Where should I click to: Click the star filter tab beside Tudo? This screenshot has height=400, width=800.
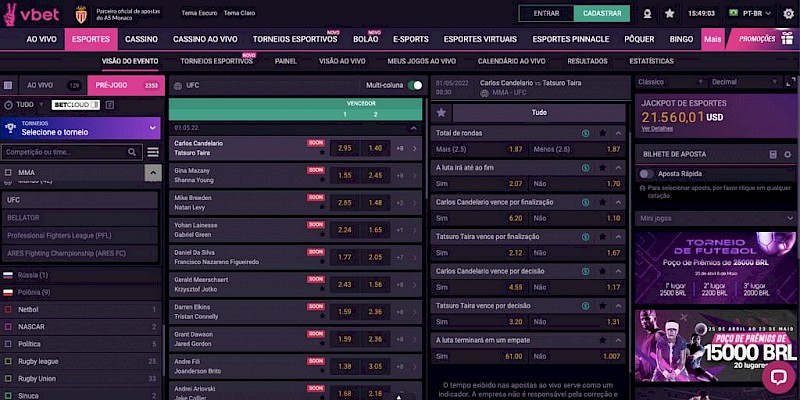point(442,113)
